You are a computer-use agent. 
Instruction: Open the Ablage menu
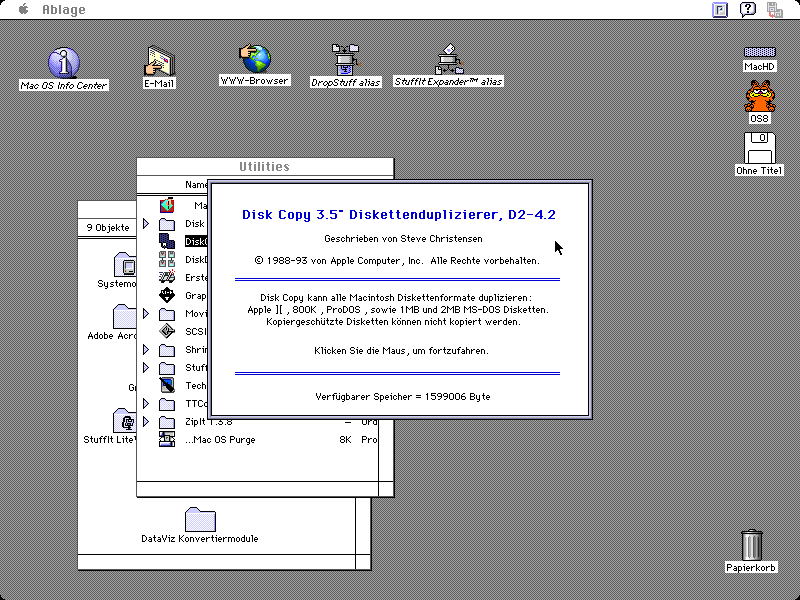tap(64, 9)
